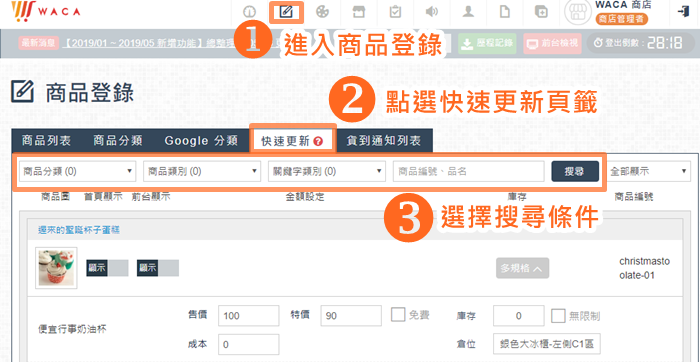Click red help icon on 快速更新 tab
The height and width of the screenshot is (362, 700).
pos(318,141)
